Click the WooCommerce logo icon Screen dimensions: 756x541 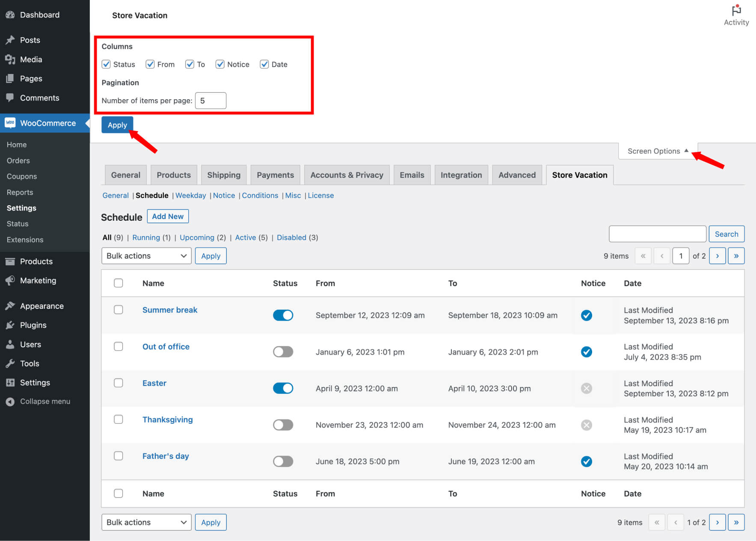[x=10, y=123]
